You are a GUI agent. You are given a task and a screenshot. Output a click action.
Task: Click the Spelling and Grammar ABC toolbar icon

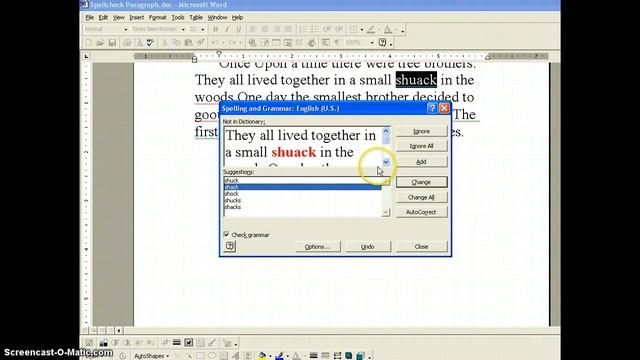click(x=150, y=42)
